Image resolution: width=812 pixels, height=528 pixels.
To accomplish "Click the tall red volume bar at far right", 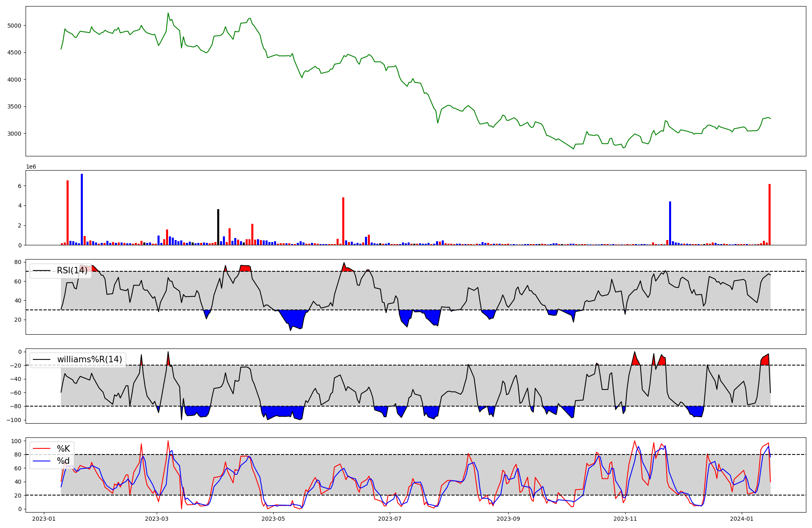I will 769,214.
